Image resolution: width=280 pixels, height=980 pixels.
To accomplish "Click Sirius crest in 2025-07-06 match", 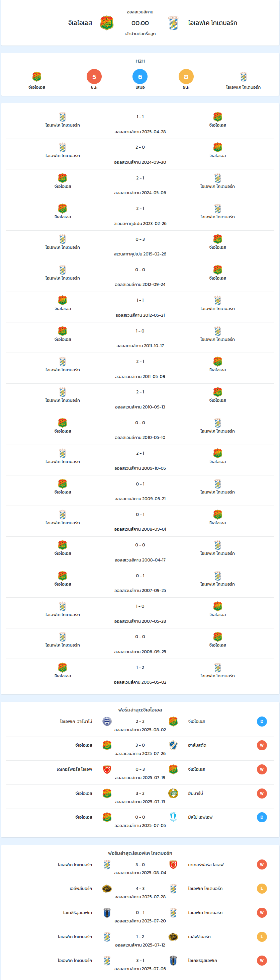I will tap(173, 960).
